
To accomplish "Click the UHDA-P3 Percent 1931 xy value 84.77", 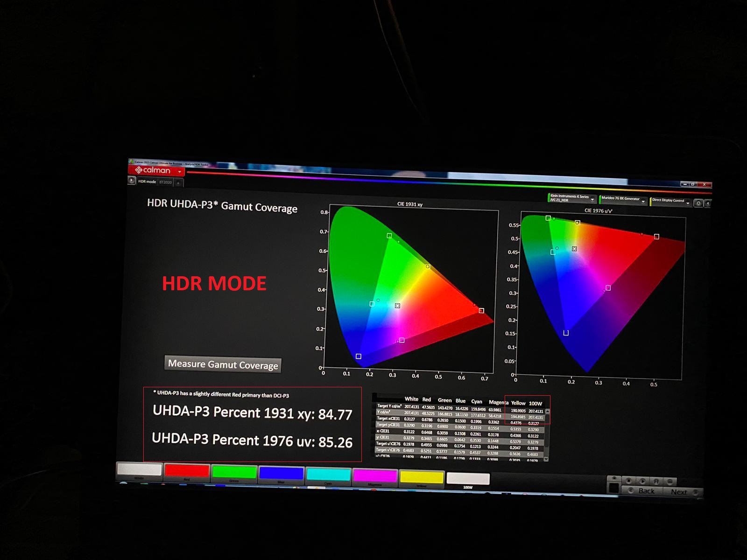I will tap(335, 414).
